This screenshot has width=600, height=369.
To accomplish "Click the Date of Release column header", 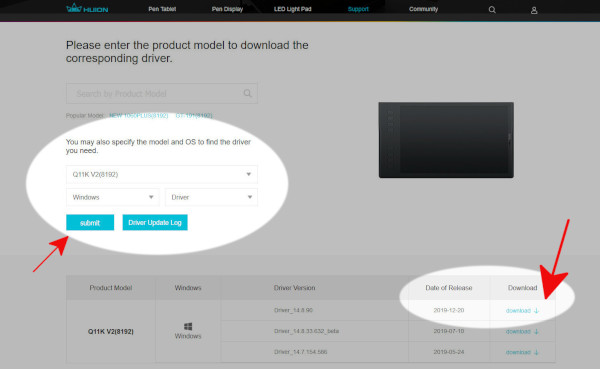I will tap(448, 287).
